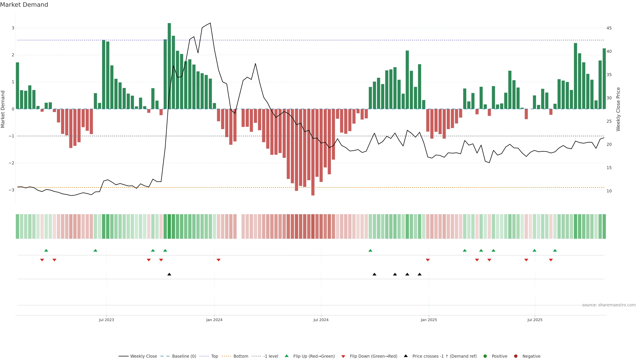Click the last red flip-down marker on the right
Screen dimensions: 644x362
551,260
